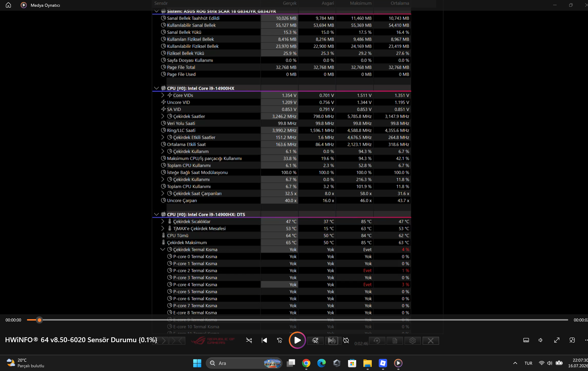Image resolution: width=588 pixels, height=371 pixels.
Task: Click the HWiNFO 64 Sensör Durumu video title
Action: coord(81,340)
